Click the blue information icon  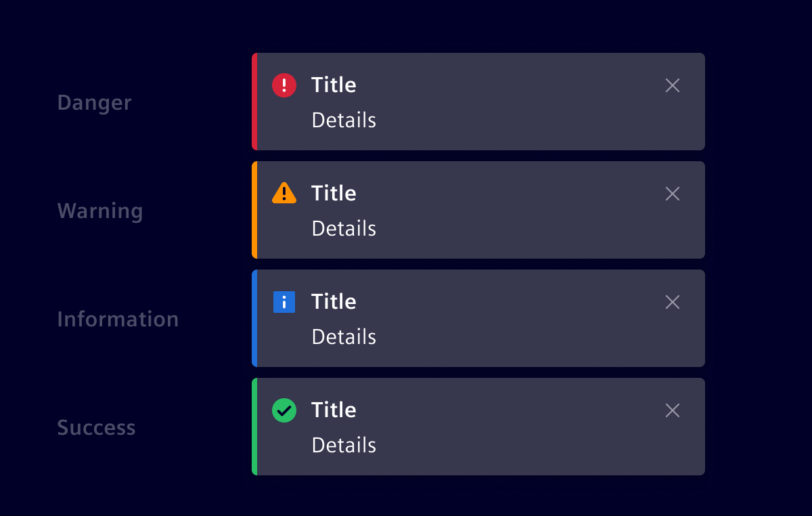(284, 302)
